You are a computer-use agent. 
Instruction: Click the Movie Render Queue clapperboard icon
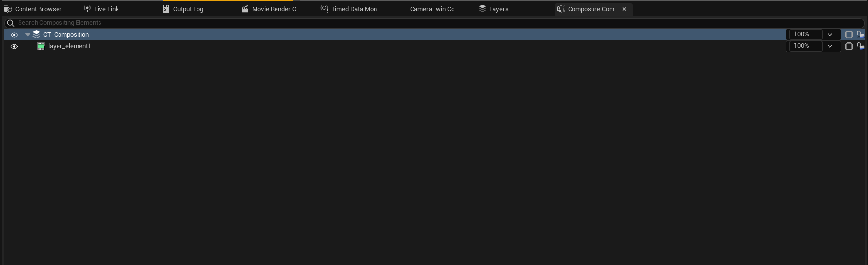click(x=245, y=9)
